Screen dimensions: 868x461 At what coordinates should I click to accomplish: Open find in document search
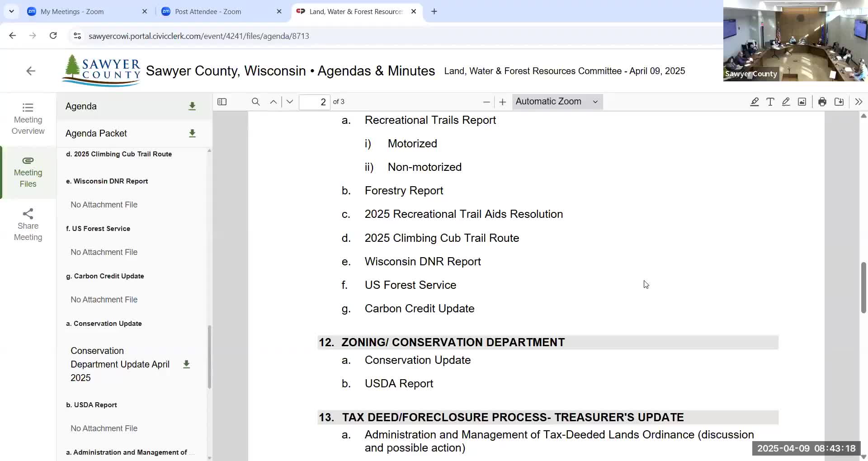tap(255, 102)
